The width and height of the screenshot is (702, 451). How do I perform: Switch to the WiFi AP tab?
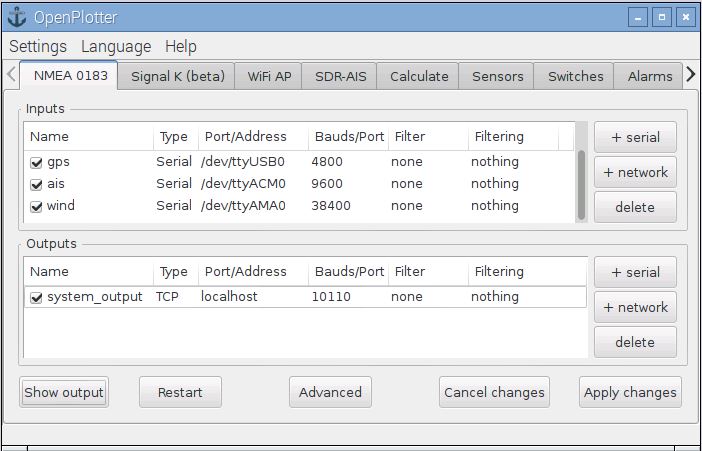click(x=270, y=77)
